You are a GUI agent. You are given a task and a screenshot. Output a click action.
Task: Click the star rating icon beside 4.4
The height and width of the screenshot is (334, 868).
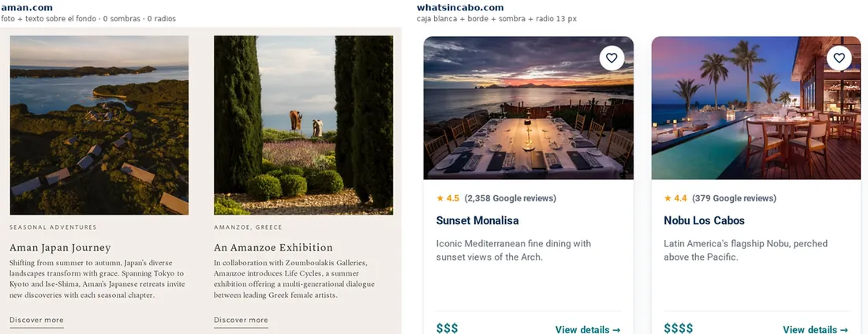[668, 198]
